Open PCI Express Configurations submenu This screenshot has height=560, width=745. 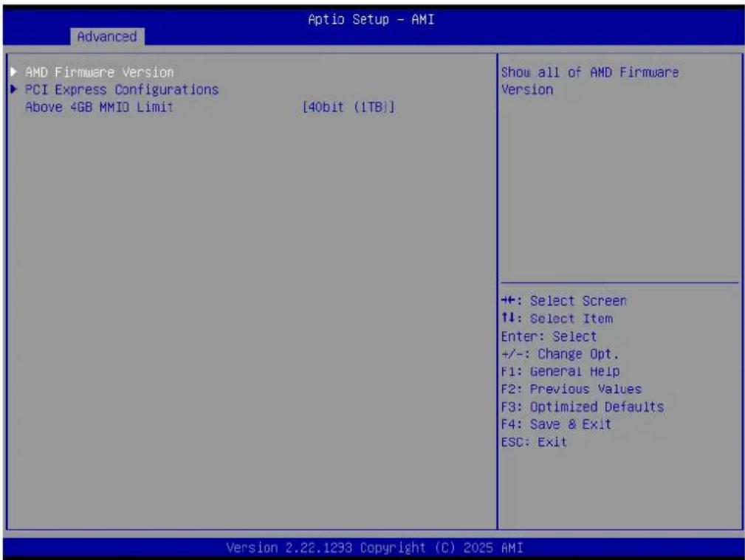pos(122,90)
